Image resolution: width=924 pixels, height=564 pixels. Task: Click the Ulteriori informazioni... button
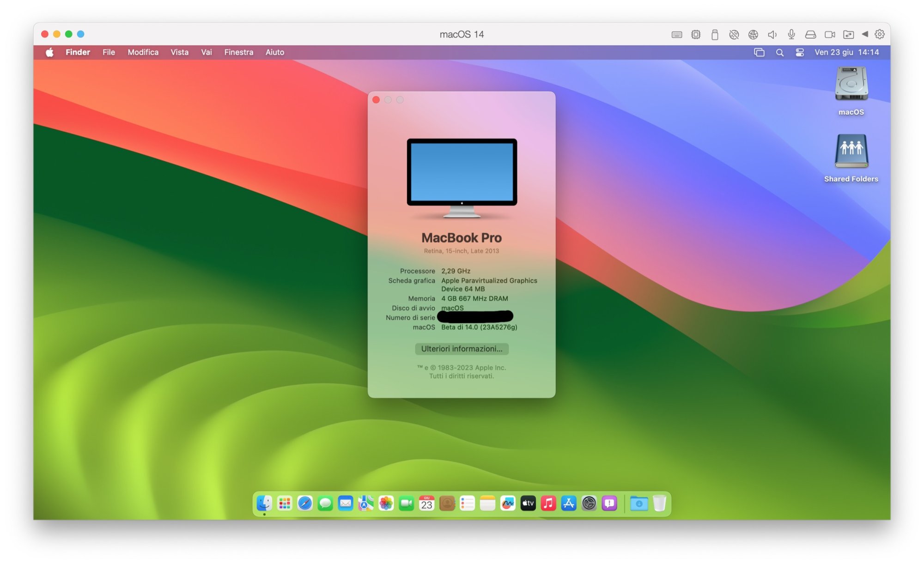click(462, 349)
